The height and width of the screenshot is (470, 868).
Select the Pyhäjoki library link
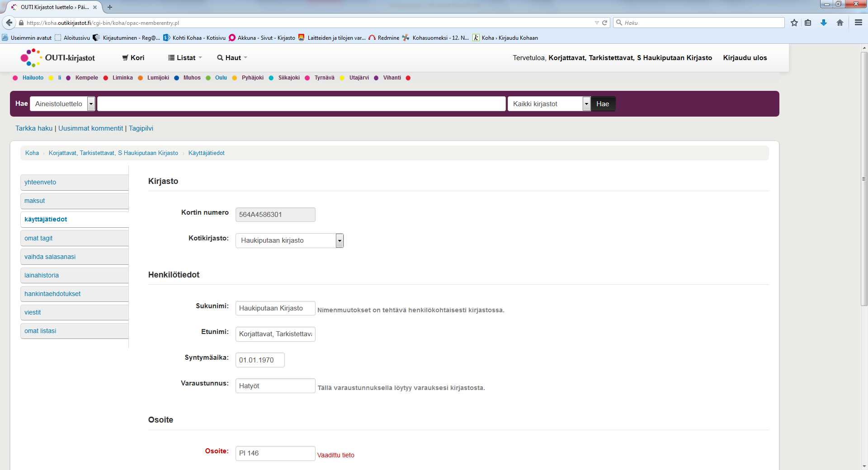tap(252, 78)
